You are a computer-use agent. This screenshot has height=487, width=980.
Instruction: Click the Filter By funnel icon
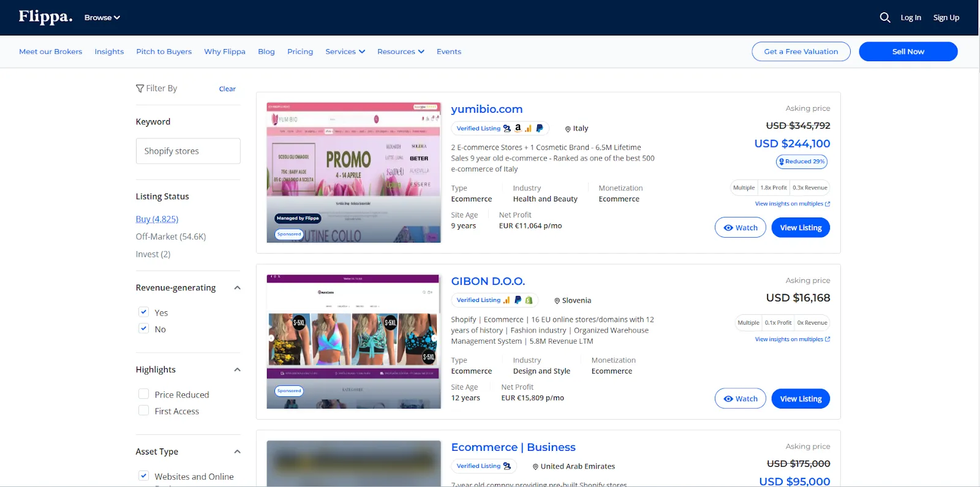(x=140, y=89)
